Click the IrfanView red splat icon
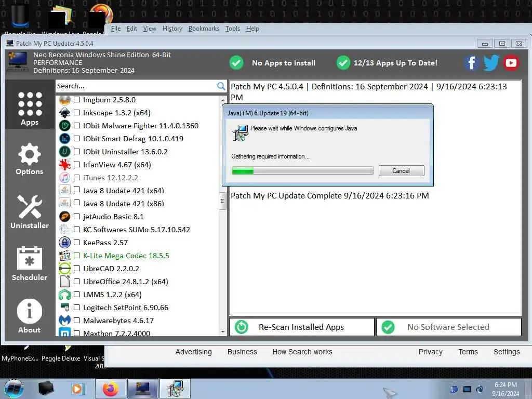 [64, 165]
